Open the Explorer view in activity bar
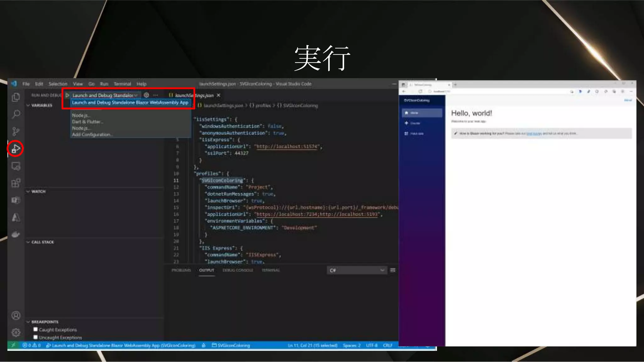 (x=16, y=97)
